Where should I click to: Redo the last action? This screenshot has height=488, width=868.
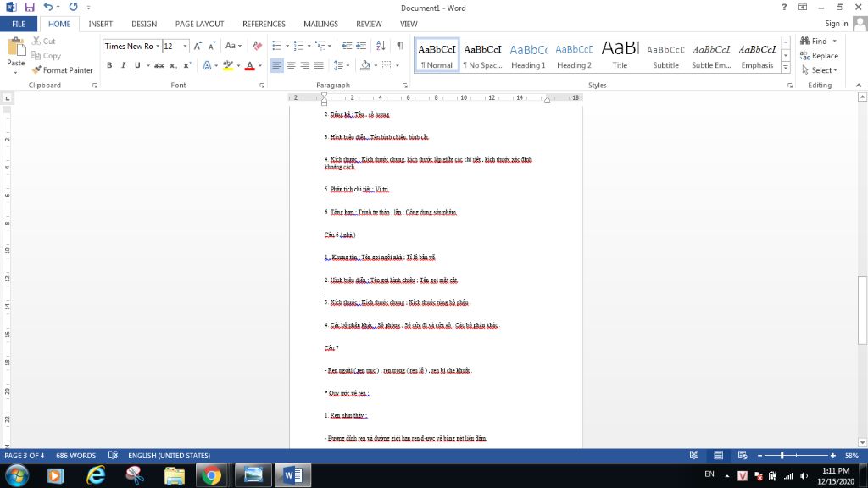pyautogui.click(x=73, y=7)
